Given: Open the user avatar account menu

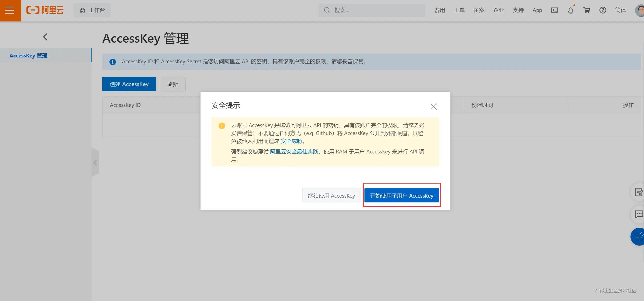Looking at the screenshot, I should click(x=640, y=11).
